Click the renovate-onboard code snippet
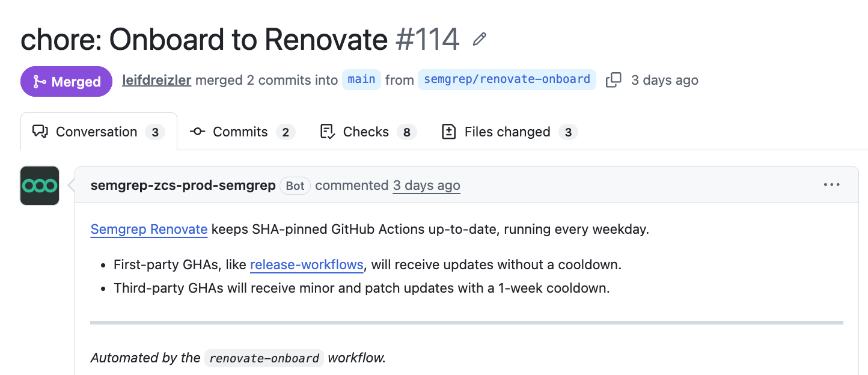Viewport: 868px width, 375px height. tap(264, 358)
